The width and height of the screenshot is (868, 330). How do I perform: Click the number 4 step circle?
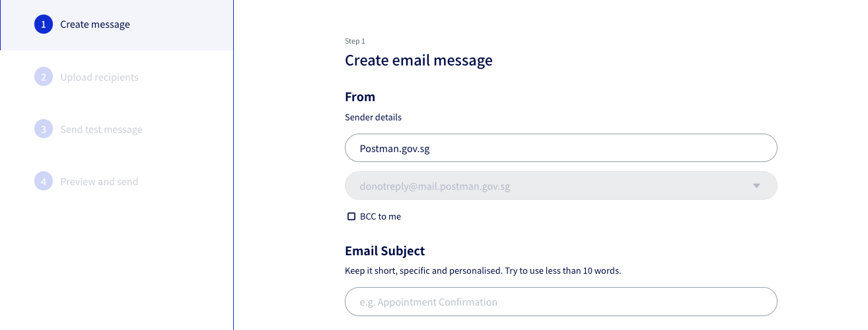click(43, 182)
